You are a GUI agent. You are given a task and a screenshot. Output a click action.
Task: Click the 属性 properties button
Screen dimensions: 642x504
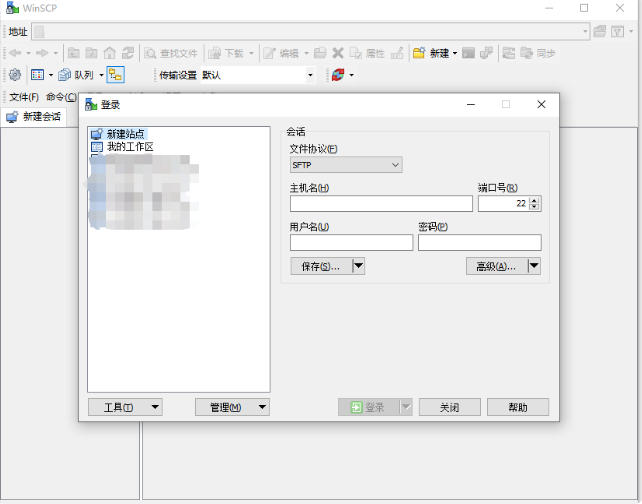(367, 53)
